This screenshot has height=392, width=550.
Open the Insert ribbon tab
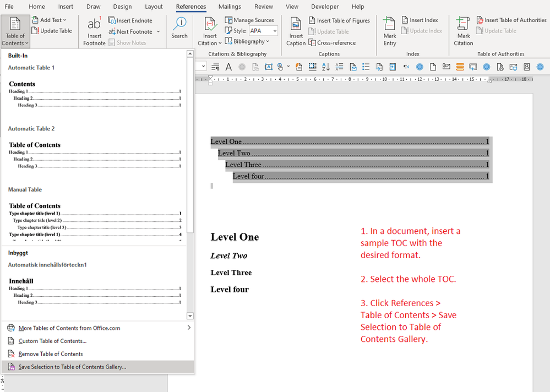(66, 7)
